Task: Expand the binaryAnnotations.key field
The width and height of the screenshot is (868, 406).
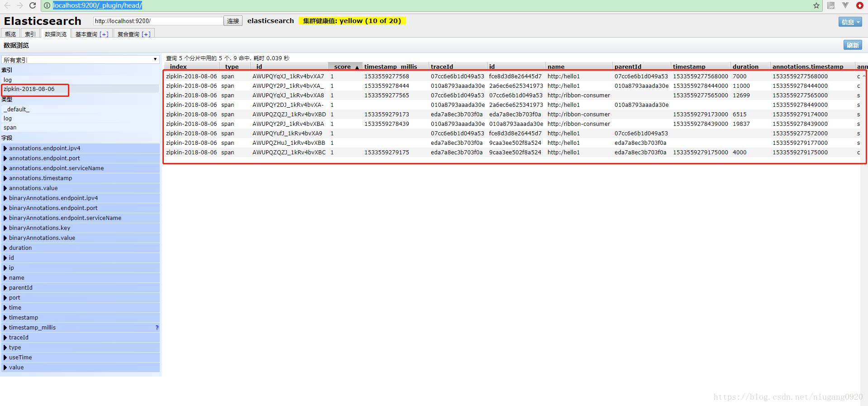Action: [81, 228]
